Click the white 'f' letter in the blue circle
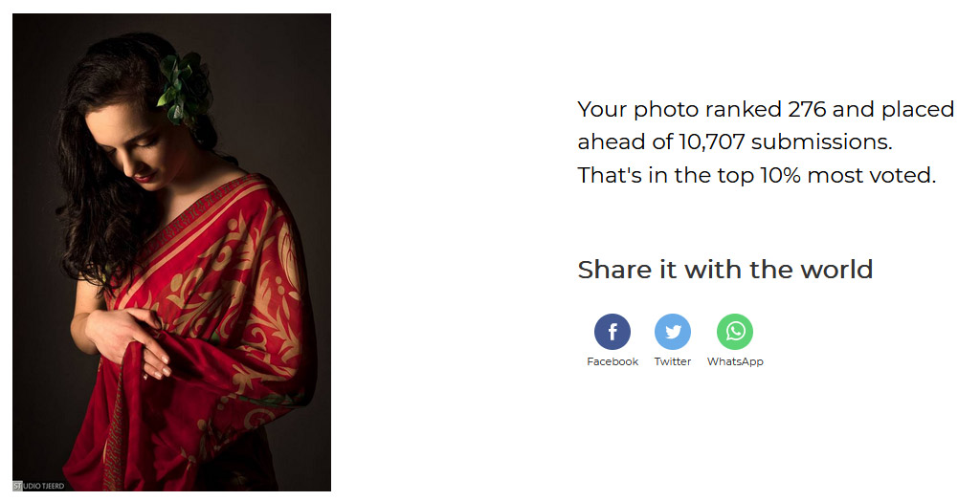 pyautogui.click(x=612, y=332)
